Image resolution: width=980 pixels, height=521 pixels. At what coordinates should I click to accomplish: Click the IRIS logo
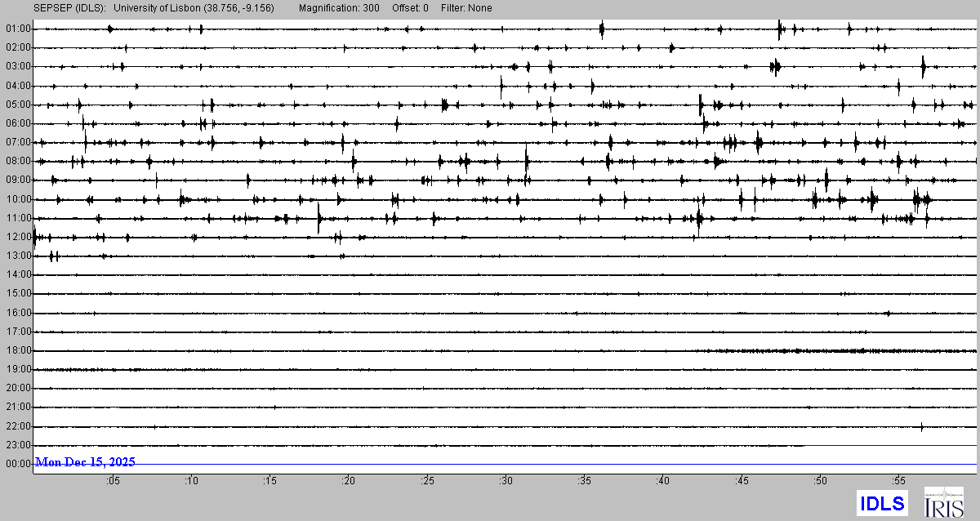point(943,501)
